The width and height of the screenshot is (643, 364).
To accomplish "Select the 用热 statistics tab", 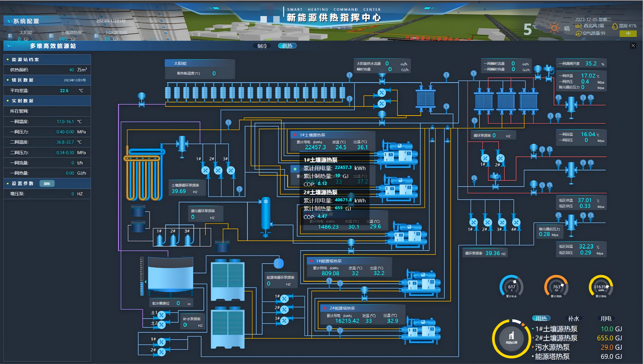I will (x=541, y=318).
